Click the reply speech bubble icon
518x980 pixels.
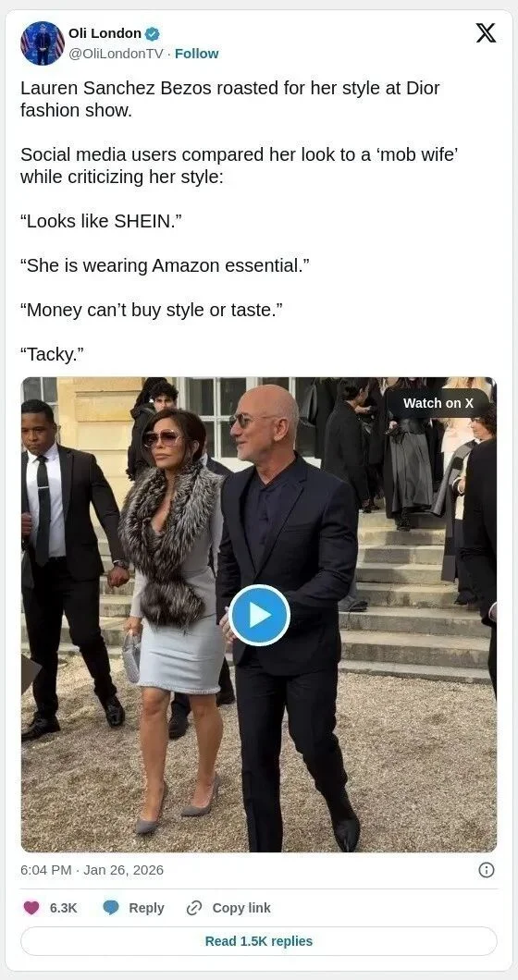click(111, 908)
